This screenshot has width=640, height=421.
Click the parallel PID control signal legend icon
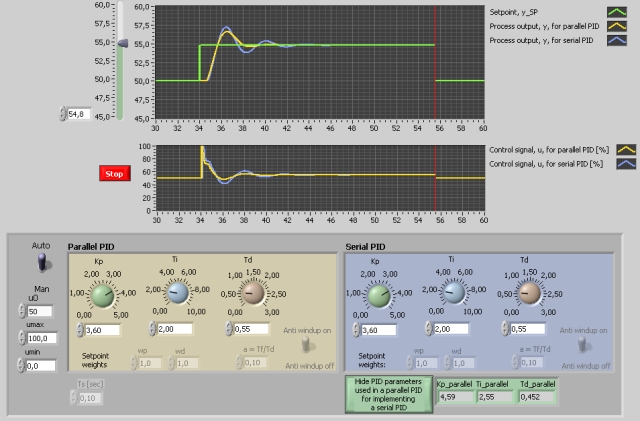pos(626,149)
